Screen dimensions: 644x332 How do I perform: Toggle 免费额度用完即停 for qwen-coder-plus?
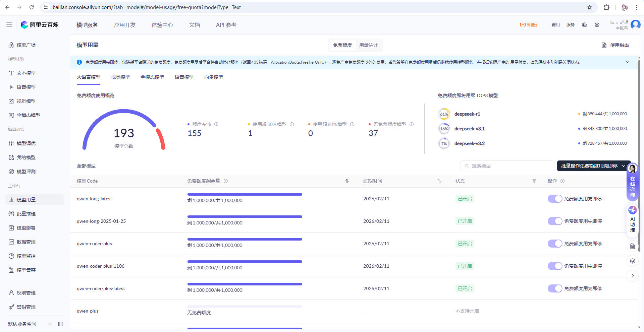[555, 244]
